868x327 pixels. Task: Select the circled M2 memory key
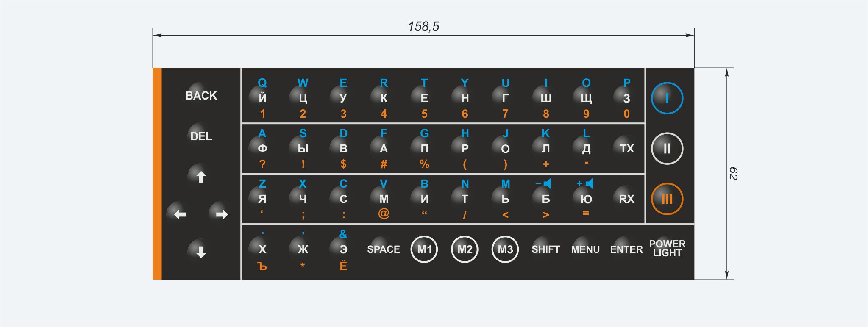coord(465,249)
